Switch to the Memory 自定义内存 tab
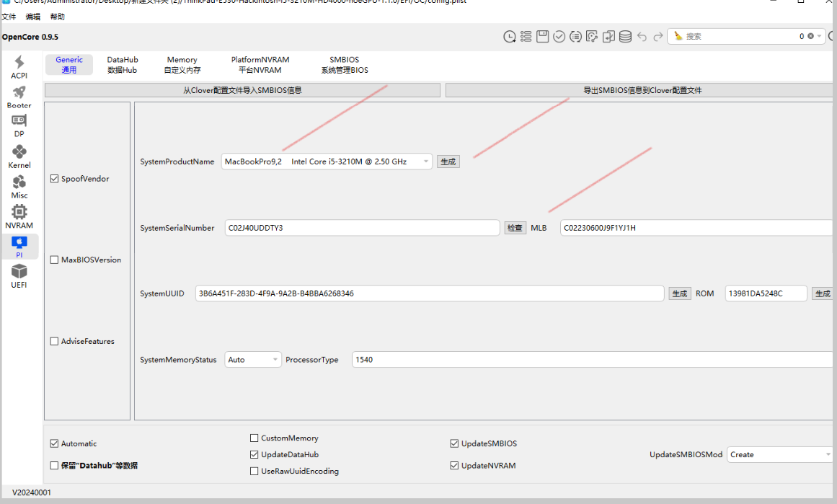Image resolution: width=837 pixels, height=504 pixels. [x=182, y=65]
